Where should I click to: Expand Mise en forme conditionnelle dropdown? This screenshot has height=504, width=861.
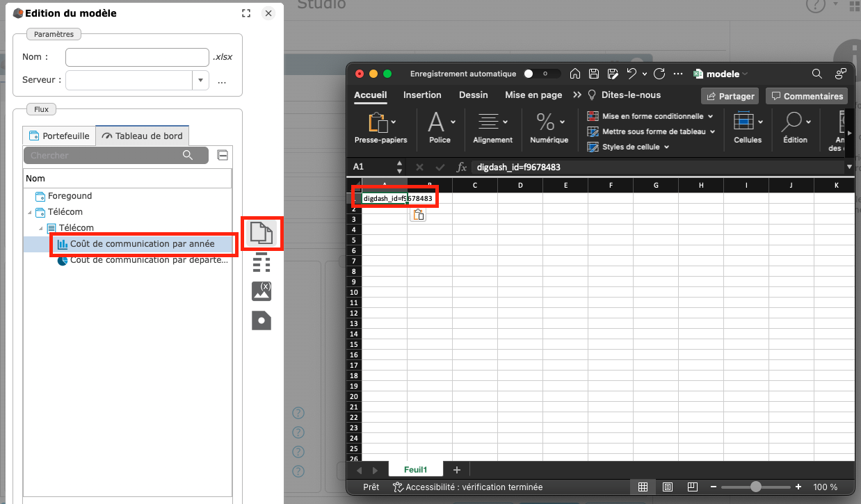tap(711, 116)
